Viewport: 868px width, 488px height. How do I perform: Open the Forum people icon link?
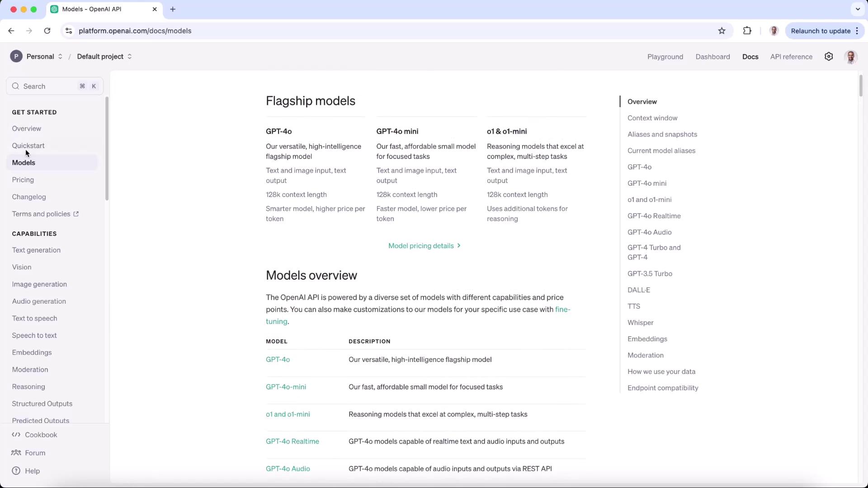(16, 453)
